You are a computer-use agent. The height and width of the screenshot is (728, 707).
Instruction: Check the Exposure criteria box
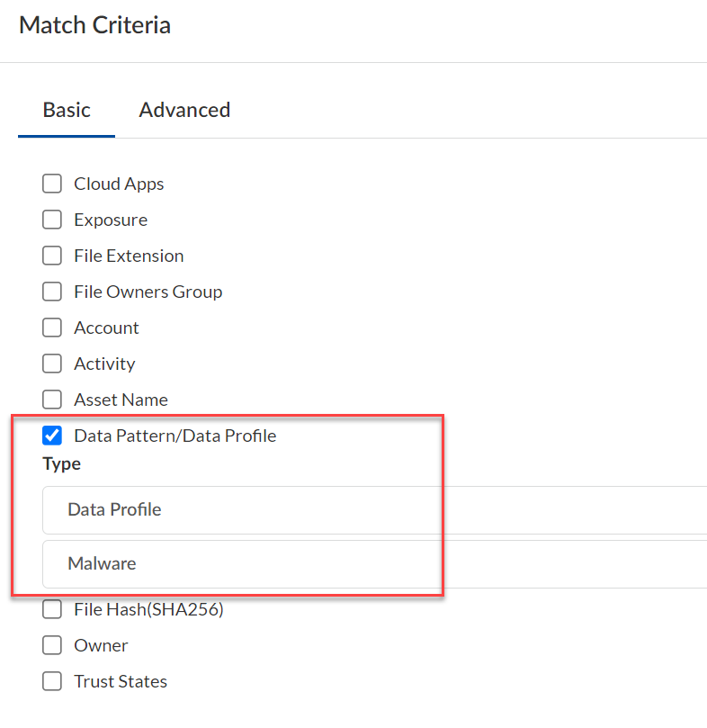tap(52, 220)
